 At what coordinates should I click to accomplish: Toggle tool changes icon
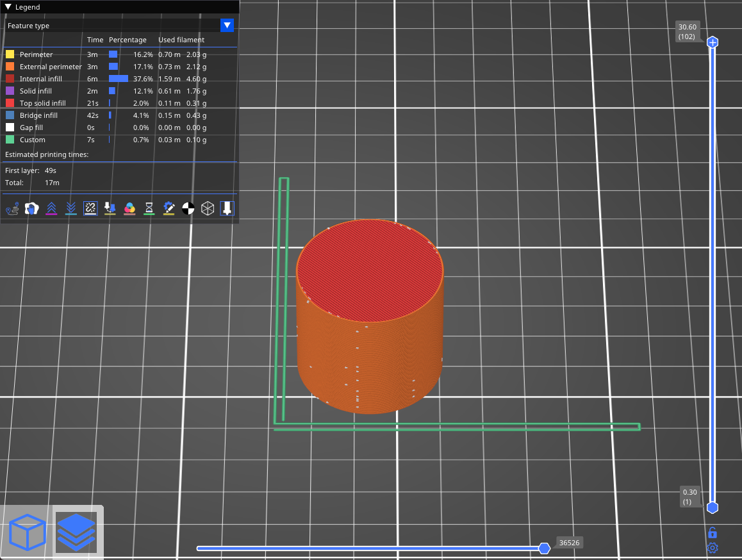[x=110, y=208]
